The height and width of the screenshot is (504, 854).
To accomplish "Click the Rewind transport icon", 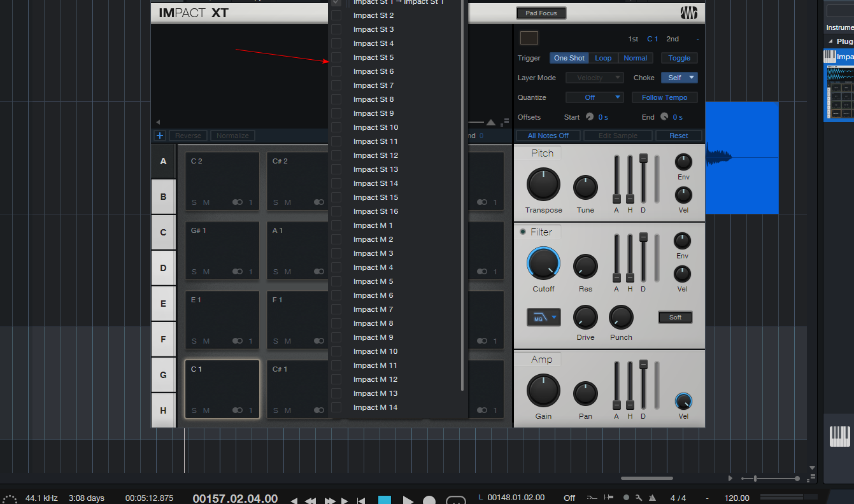I will (x=310, y=501).
